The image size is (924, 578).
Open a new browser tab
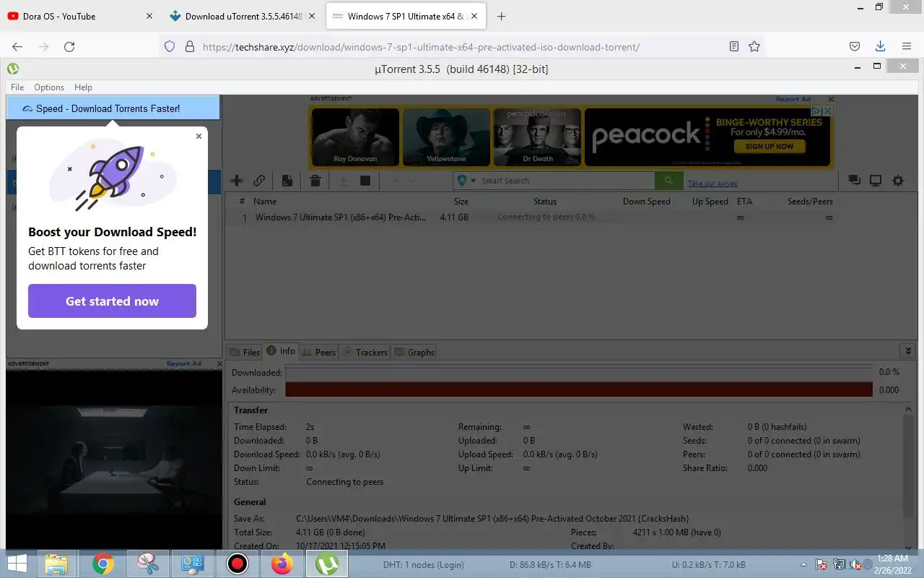click(x=502, y=16)
